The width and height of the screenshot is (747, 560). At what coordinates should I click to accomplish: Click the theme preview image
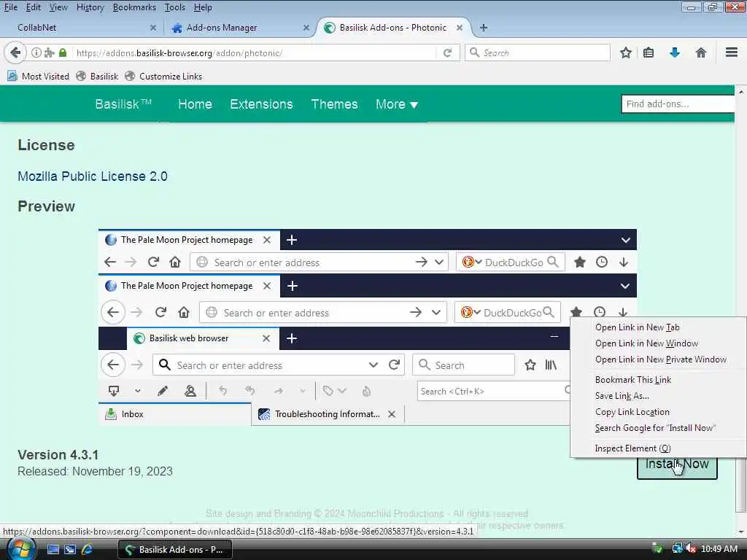click(368, 327)
